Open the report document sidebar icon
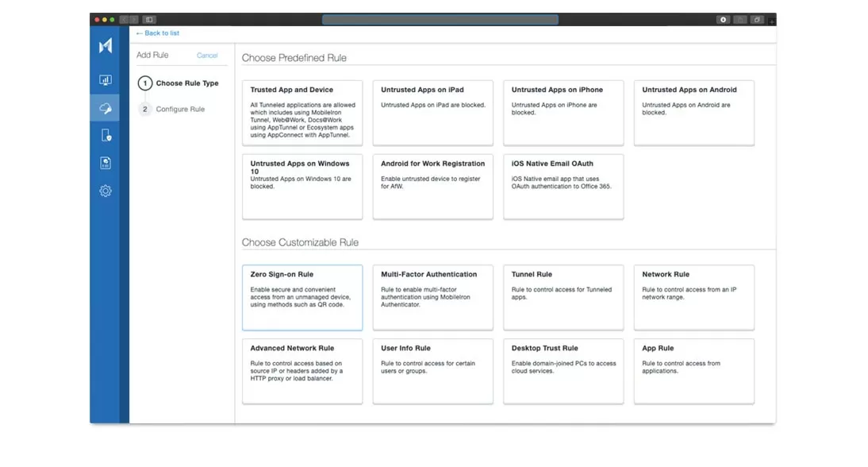 pos(106,164)
